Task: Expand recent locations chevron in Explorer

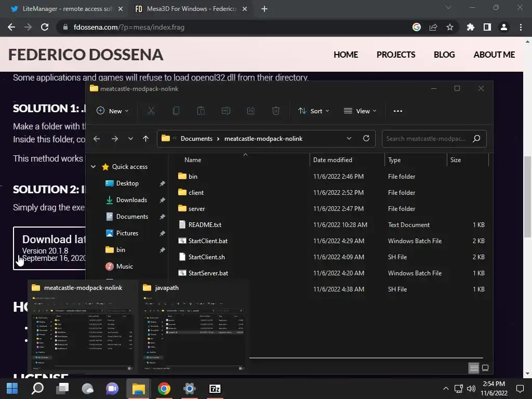Action: (130, 139)
